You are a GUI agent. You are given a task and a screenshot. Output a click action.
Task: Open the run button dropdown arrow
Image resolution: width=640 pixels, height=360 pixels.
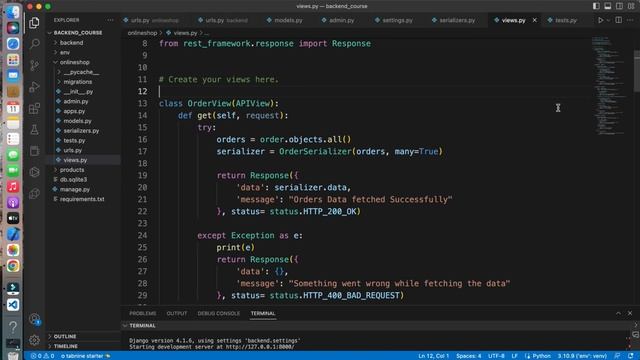608,20
